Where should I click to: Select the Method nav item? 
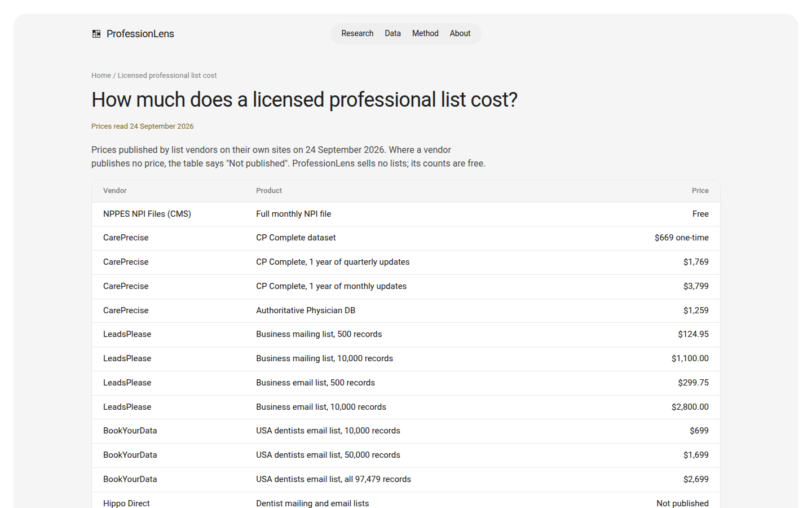(425, 33)
